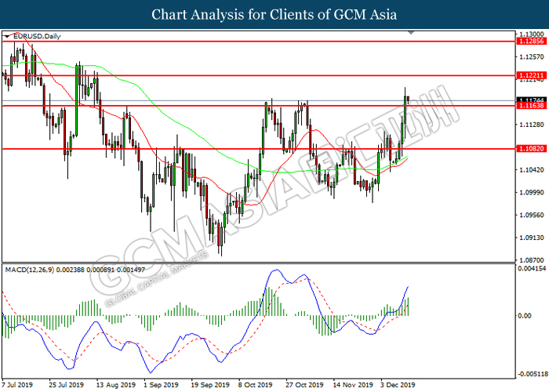Click the 1.08700 price axis value
Screen dimensions: 549x392
coord(532,260)
